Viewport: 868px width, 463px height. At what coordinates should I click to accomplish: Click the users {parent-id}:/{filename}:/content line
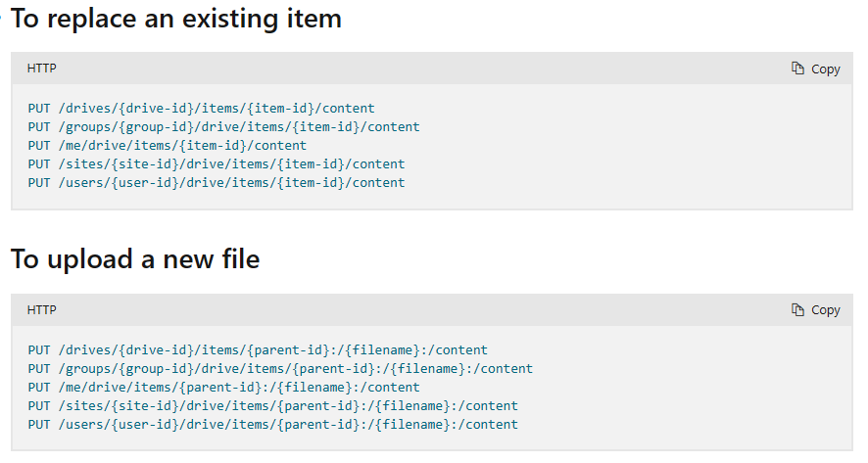(273, 424)
